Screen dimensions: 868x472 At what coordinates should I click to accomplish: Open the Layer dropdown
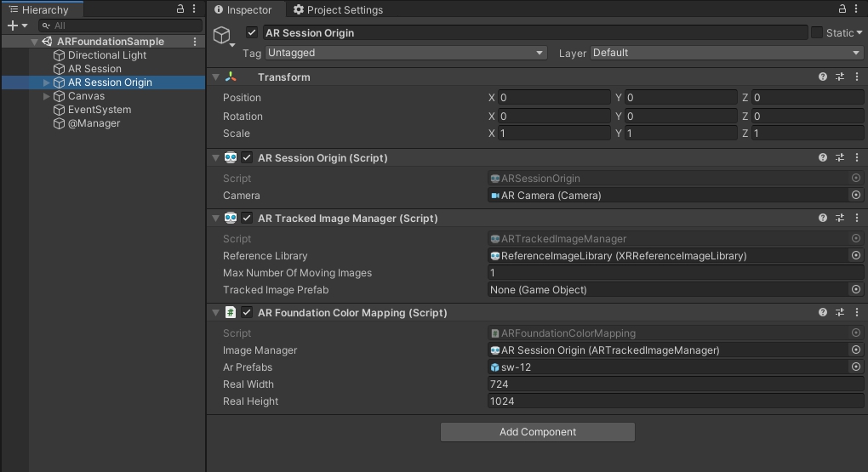tap(727, 53)
